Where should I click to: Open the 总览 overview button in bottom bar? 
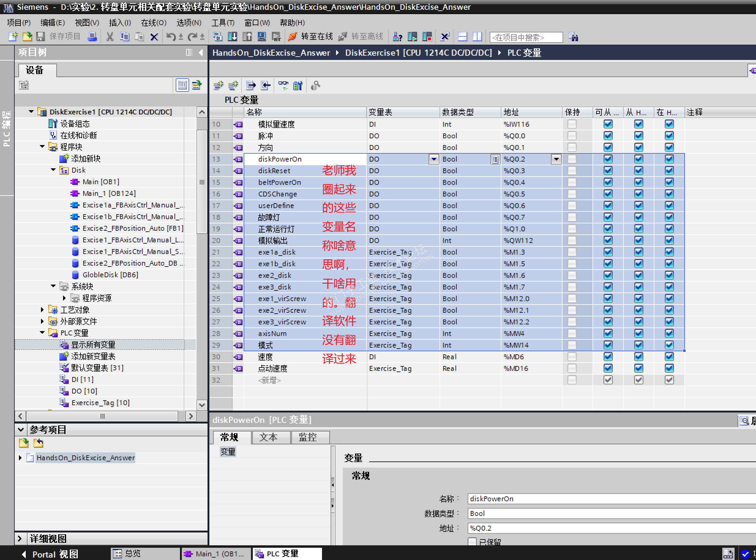tap(127, 554)
